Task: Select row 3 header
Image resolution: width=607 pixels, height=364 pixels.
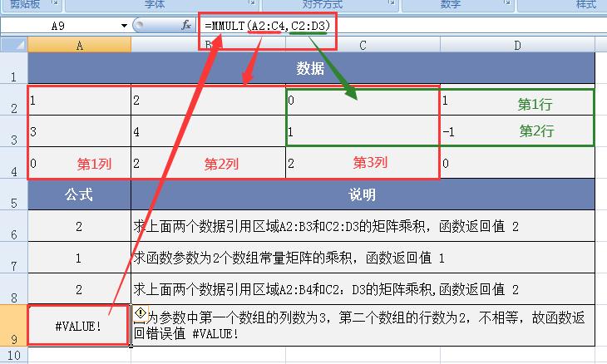Action: 13,131
